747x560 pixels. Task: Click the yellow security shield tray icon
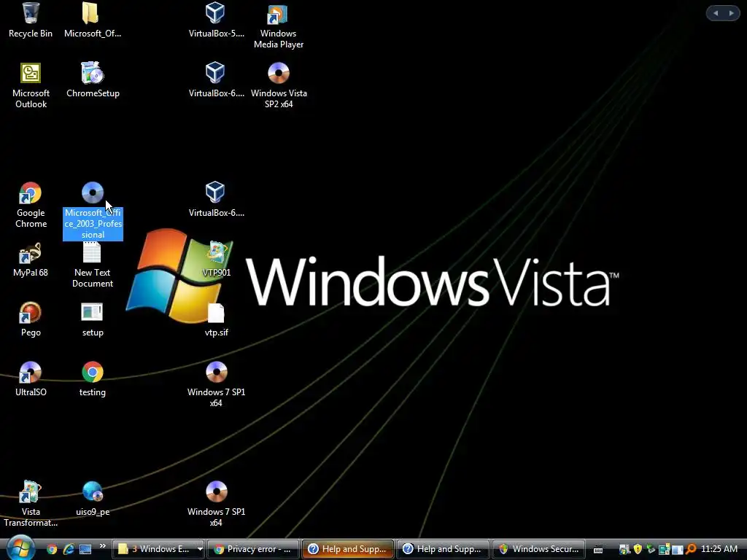tap(638, 549)
